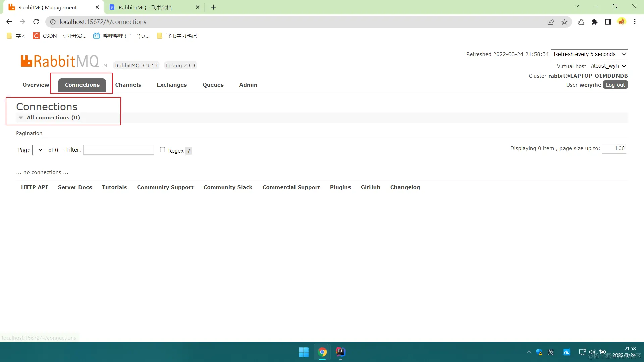The image size is (644, 362).
Task: Click the Regex help question mark
Action: pyautogui.click(x=189, y=151)
